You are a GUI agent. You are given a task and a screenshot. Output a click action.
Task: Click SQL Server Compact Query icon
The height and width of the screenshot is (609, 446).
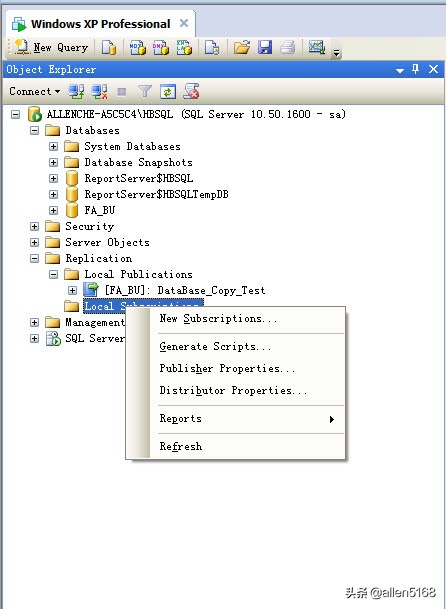coord(212,48)
